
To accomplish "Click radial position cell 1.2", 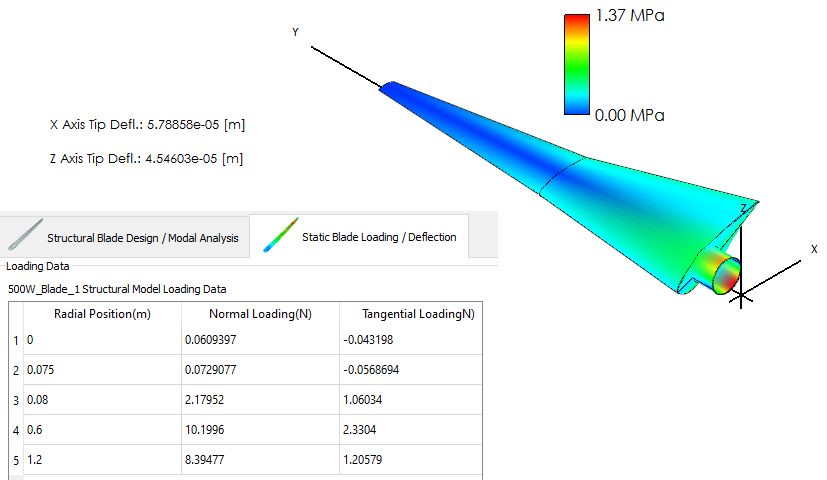I will (x=102, y=460).
